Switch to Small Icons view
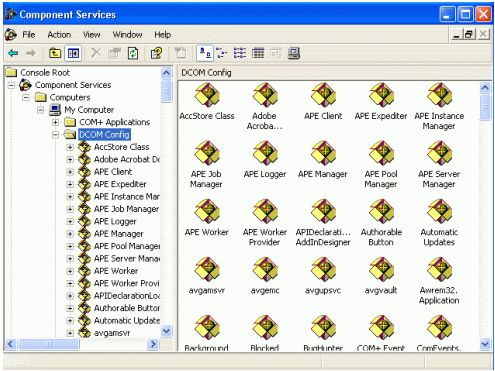The height and width of the screenshot is (371, 495). 221,53
